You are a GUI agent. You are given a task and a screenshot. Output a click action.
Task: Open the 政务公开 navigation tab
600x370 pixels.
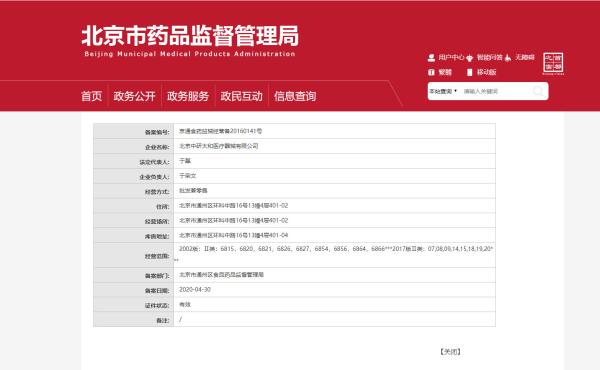click(x=135, y=96)
